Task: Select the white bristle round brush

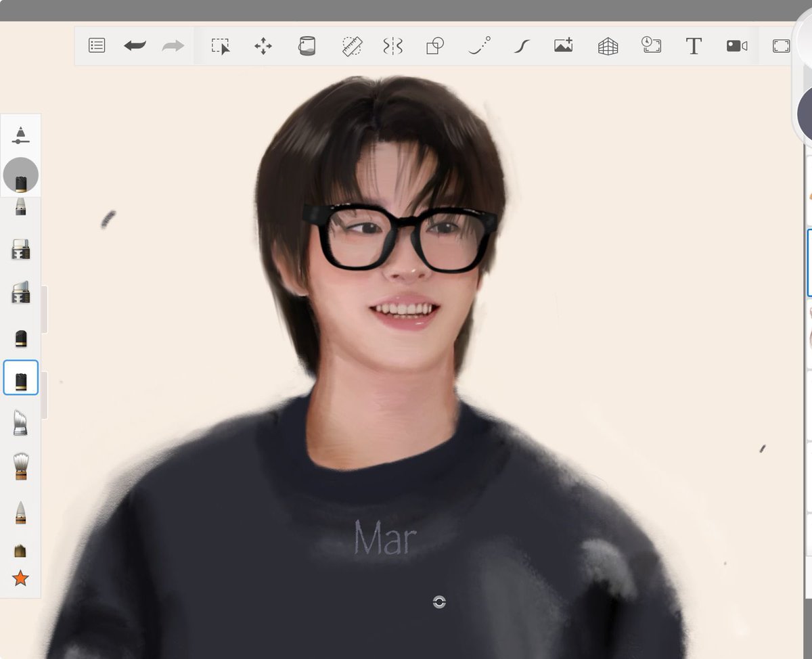Action: (21, 467)
